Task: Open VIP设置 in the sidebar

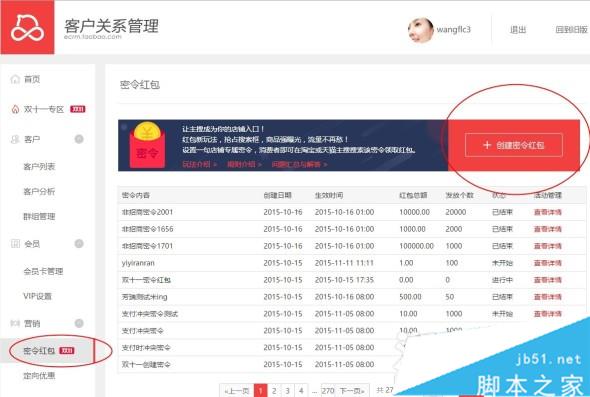Action: click(x=37, y=296)
